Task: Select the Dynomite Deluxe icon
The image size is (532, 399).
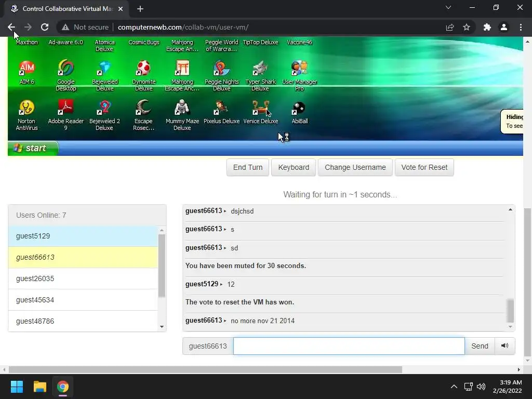Action: click(x=143, y=68)
